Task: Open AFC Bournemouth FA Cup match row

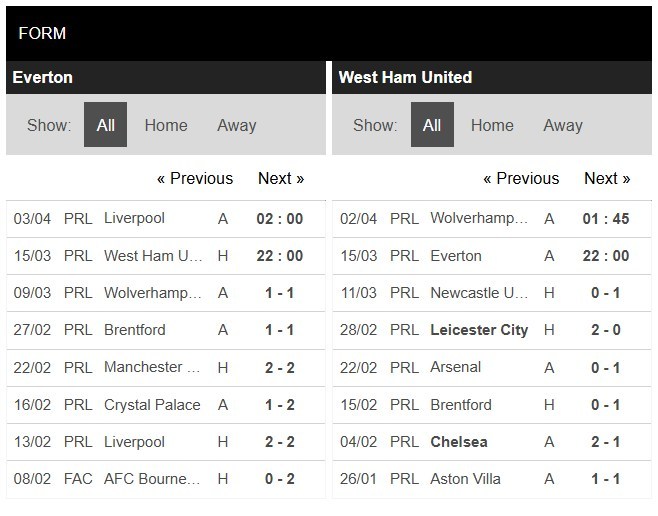Action: [166, 479]
